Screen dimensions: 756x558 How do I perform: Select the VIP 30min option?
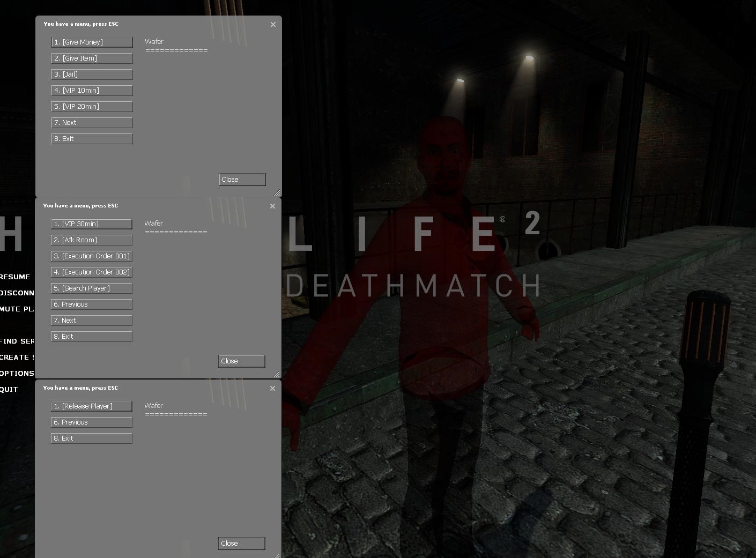pyautogui.click(x=92, y=224)
